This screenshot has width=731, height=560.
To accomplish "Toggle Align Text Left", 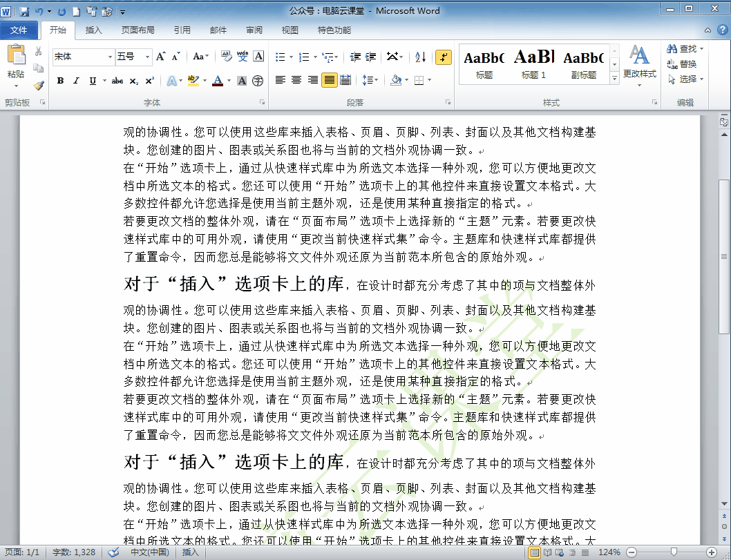I will point(281,80).
